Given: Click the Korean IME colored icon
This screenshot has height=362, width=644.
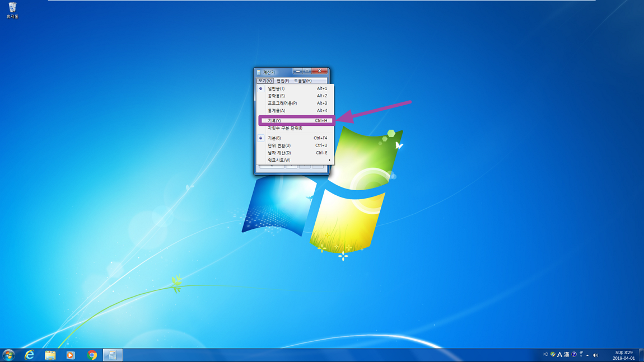Looking at the screenshot, I should click(553, 355).
